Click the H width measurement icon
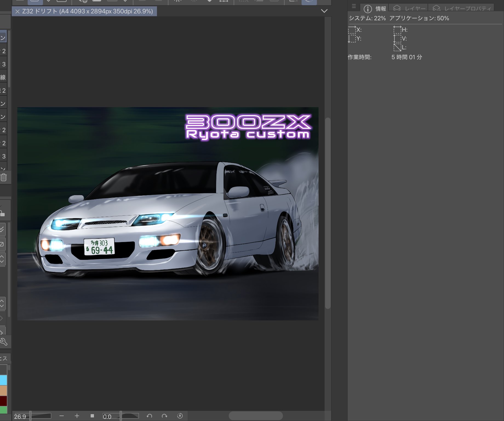The image size is (504, 421). [x=397, y=30]
